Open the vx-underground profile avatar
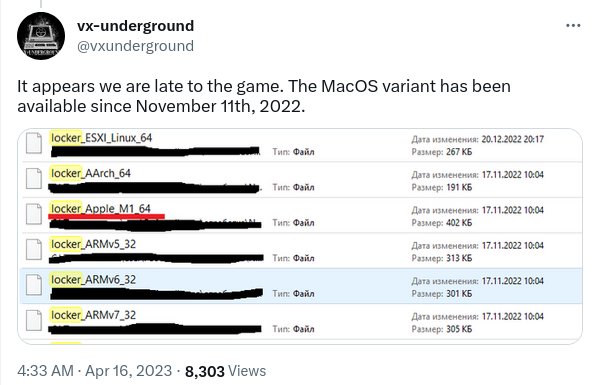The width and height of the screenshot is (598, 385). (x=41, y=36)
